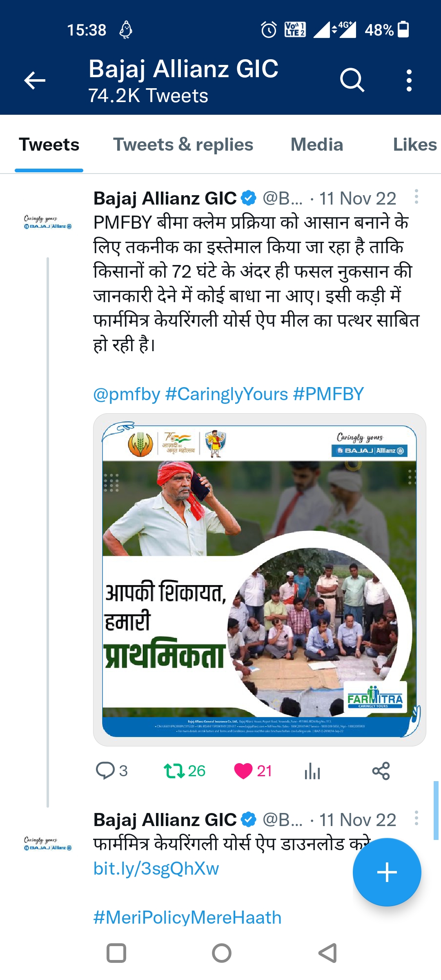
Task: Open the @pmfby mention link
Action: pyautogui.click(x=127, y=394)
